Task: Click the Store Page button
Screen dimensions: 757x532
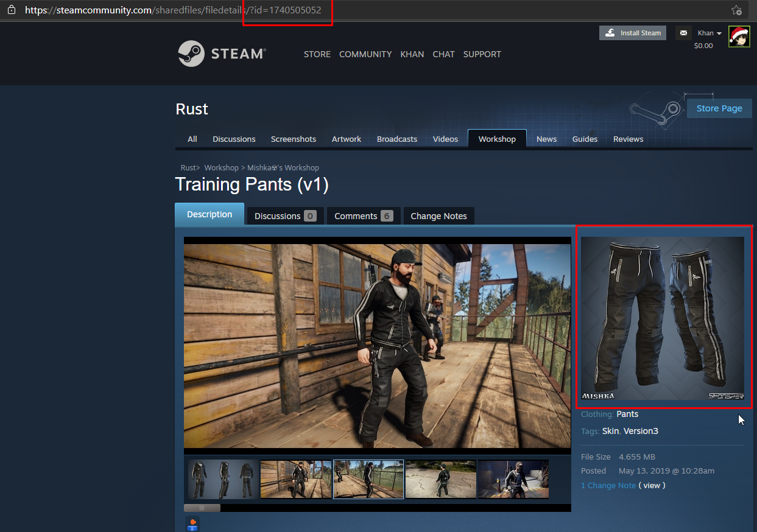Action: coord(719,108)
